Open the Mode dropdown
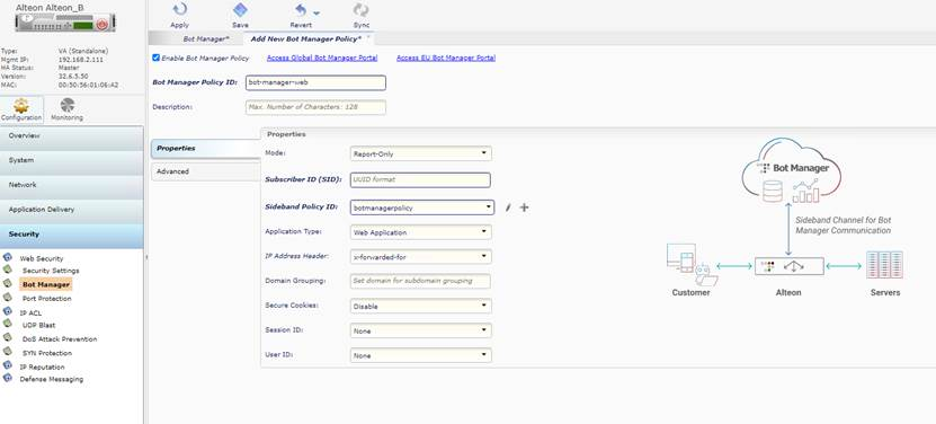This screenshot has height=424, width=936. (x=421, y=153)
